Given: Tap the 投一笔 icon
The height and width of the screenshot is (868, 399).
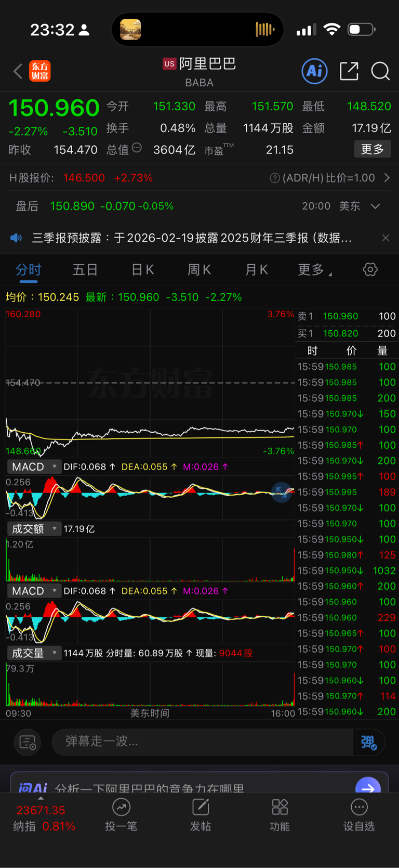Looking at the screenshot, I should point(122,807).
